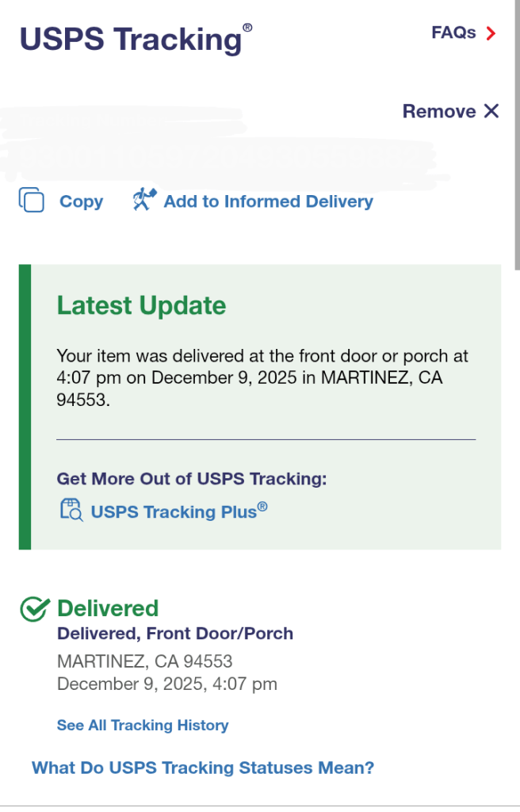Screen dimensions: 520x812
Task: Click the X icon next to Remove
Action: coord(491,111)
